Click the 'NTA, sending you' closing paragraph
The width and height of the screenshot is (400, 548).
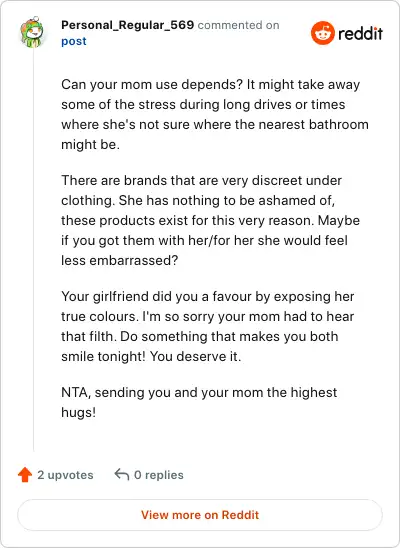[x=199, y=402]
